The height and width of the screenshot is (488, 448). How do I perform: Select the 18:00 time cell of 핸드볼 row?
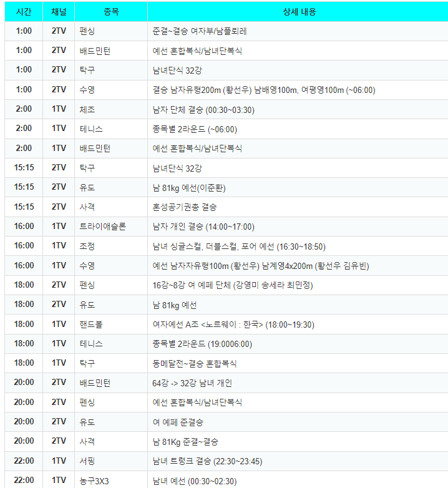pos(24,324)
